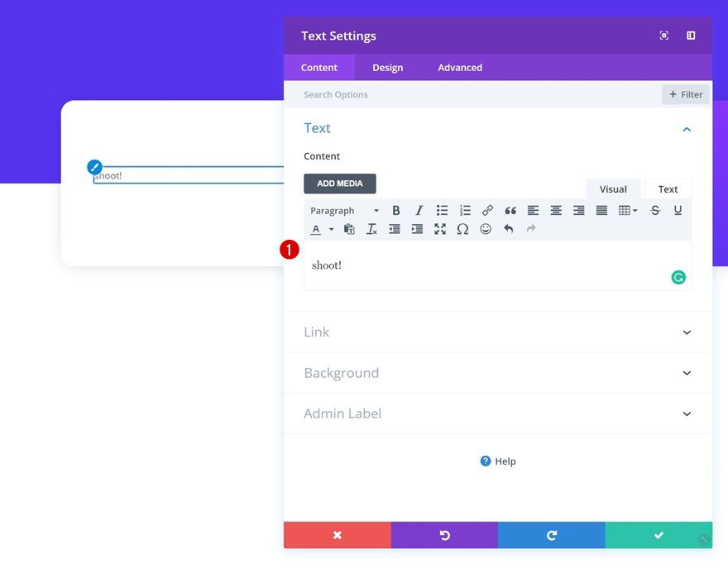Image resolution: width=728 pixels, height=568 pixels.
Task: Insert a bulleted list
Action: click(442, 210)
